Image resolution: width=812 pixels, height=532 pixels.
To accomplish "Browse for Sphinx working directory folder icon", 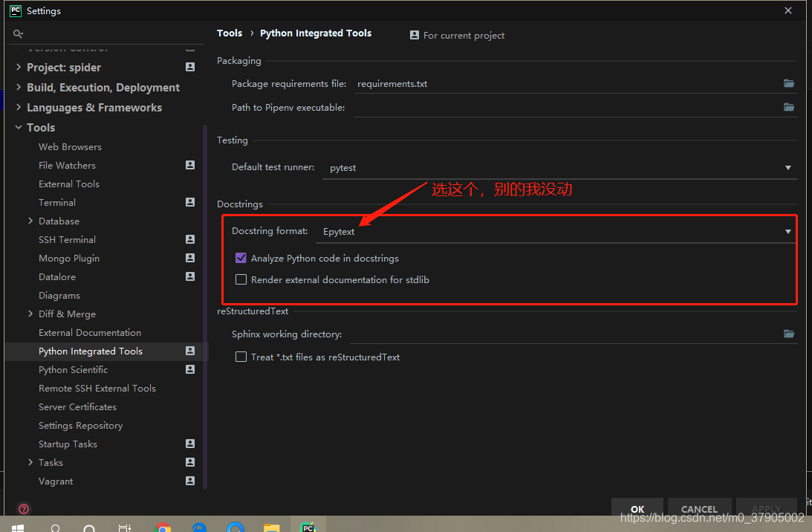I will [789, 334].
